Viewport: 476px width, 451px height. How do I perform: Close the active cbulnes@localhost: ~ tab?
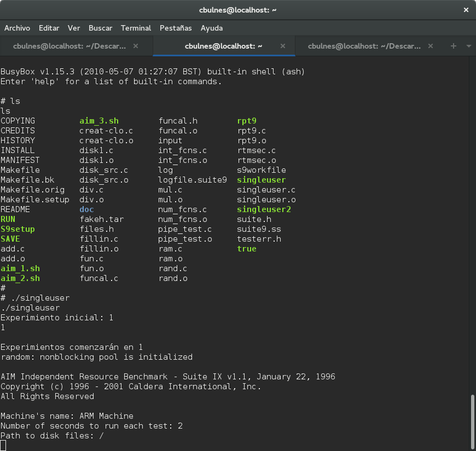(283, 46)
